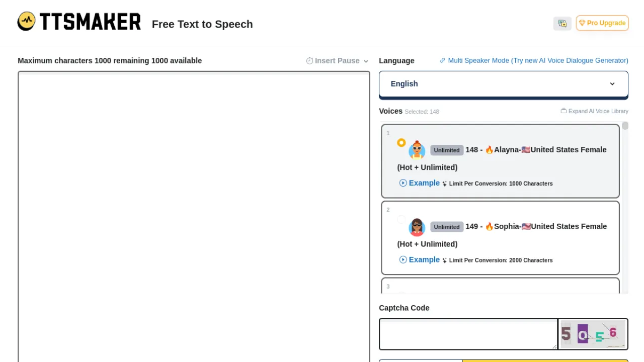This screenshot has width=644, height=362.
Task: Play the Example for Sophia voice
Action: tap(420, 260)
